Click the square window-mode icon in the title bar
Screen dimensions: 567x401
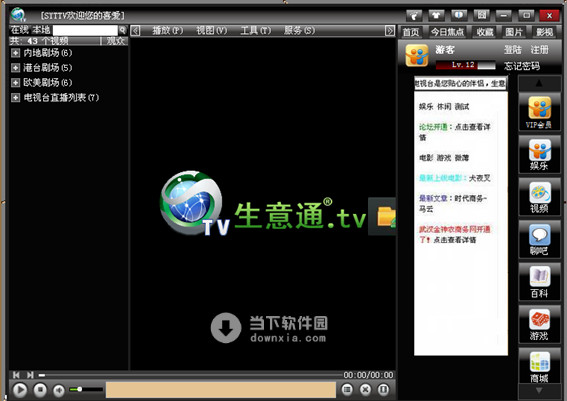tap(482, 16)
